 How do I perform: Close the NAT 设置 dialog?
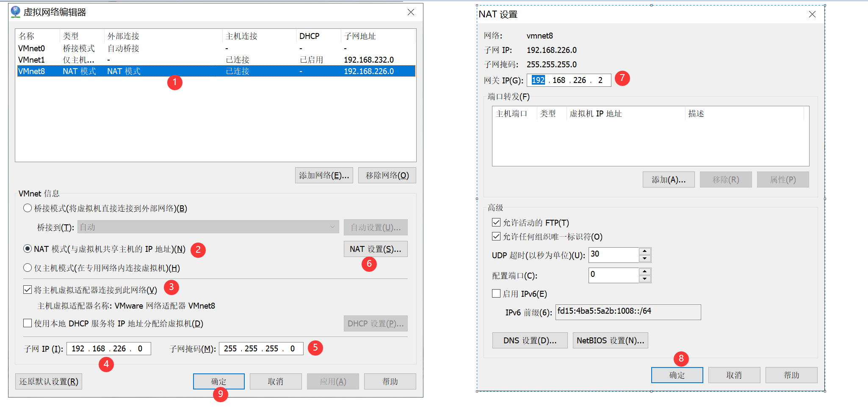point(812,14)
